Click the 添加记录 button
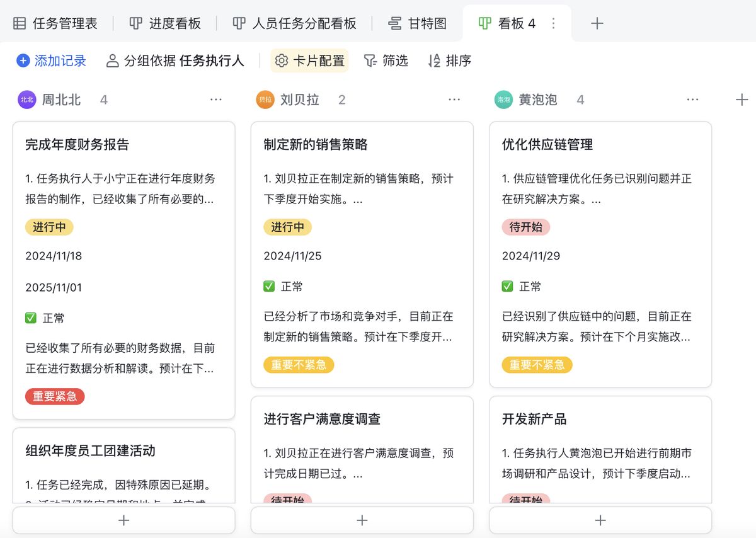Viewport: 756px width, 538px height. (x=51, y=60)
